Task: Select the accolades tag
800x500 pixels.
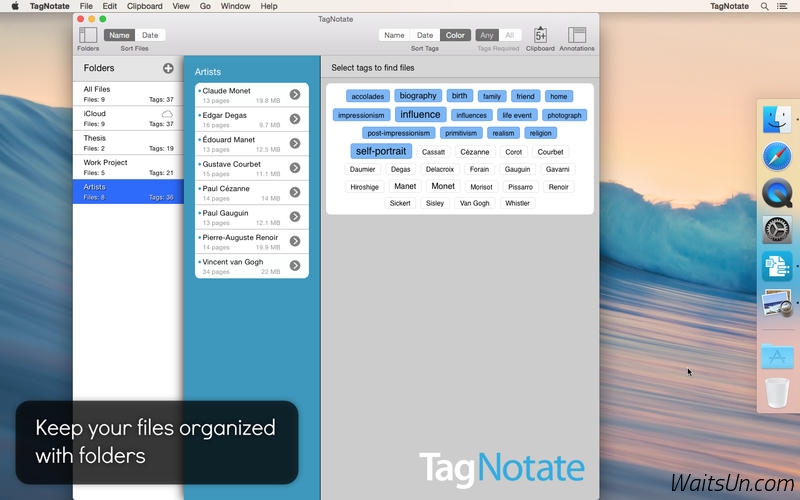Action: pyautogui.click(x=368, y=96)
